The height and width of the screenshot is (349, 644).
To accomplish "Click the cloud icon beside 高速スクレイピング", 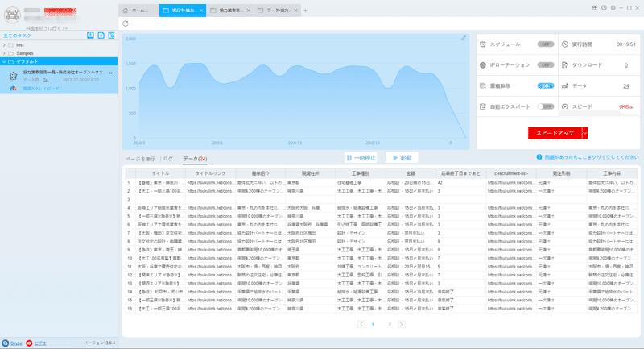I will tap(13, 89).
